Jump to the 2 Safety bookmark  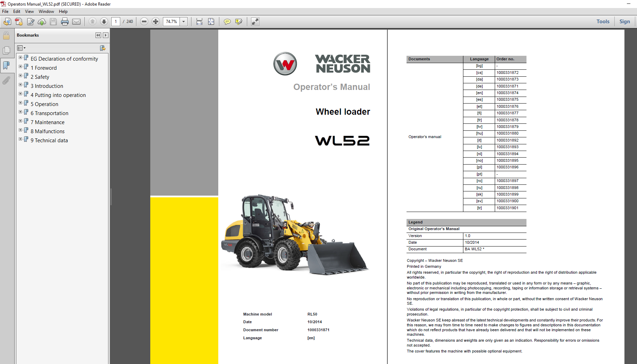[x=40, y=77]
